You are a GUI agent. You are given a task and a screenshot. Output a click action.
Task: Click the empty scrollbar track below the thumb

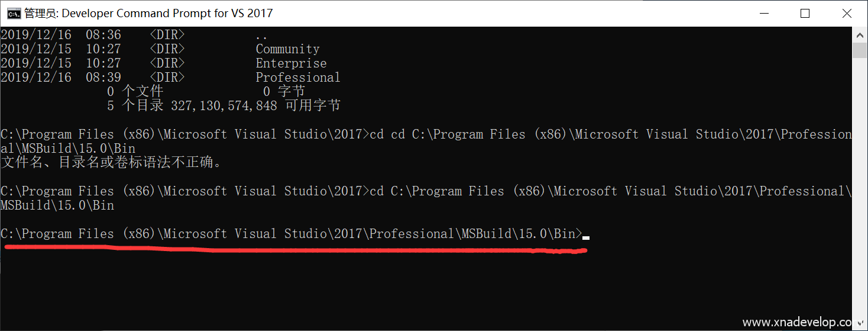(x=860, y=178)
